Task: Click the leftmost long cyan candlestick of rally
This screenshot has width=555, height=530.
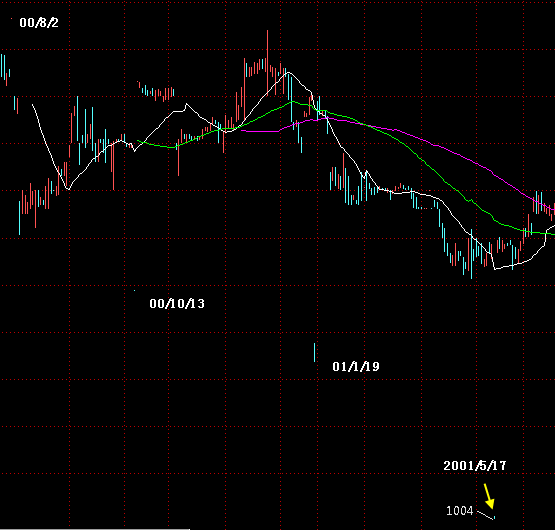Action: point(19,218)
